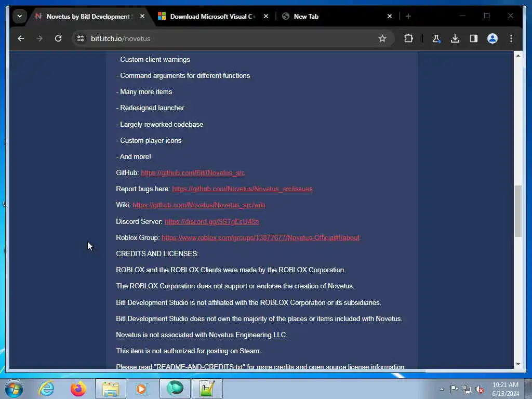Show hidden system tray icons
Viewport: 532px width, 399px height.
[442, 389]
